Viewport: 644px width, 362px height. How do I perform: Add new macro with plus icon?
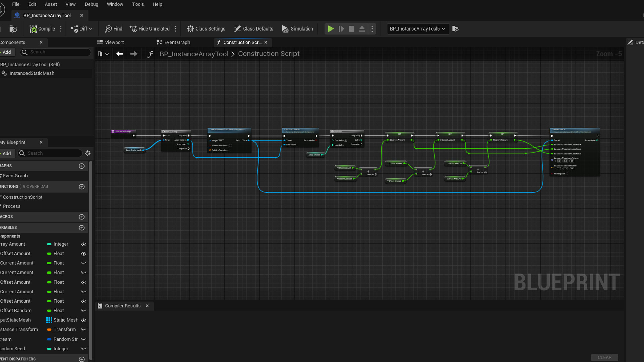pyautogui.click(x=82, y=217)
